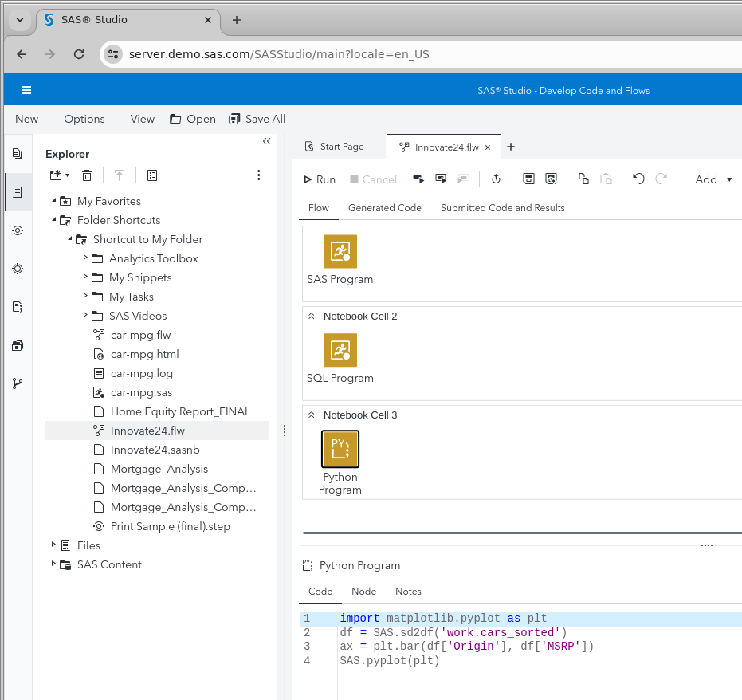The image size is (742, 700).
Task: Click the Copy icon in flow toolbar
Action: pos(583,179)
